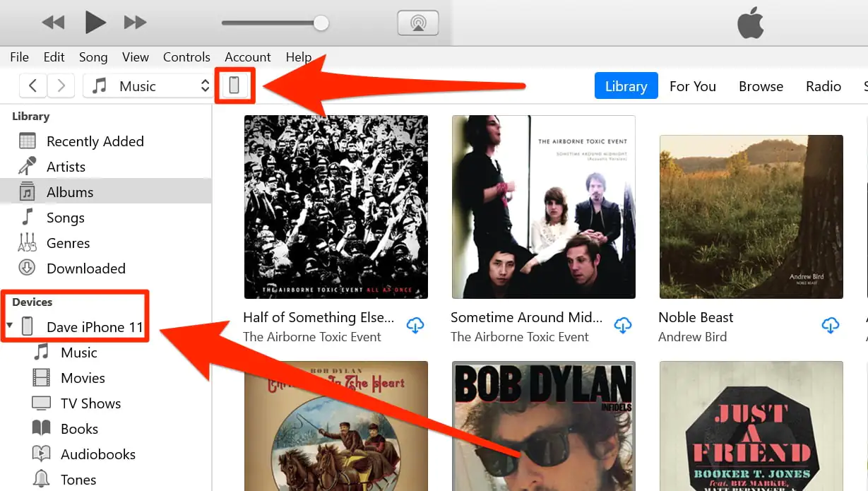This screenshot has width=868, height=491.
Task: Click the iPhone device button in toolbar
Action: tap(234, 86)
